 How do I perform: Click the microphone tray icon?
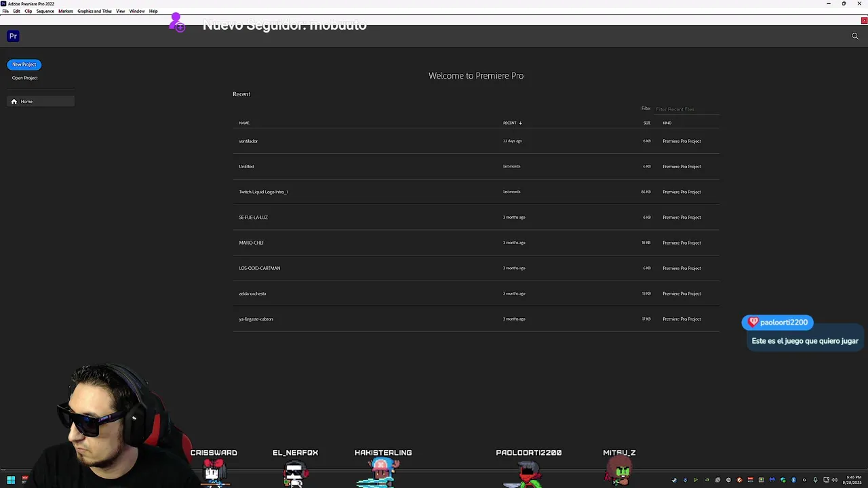point(815,480)
